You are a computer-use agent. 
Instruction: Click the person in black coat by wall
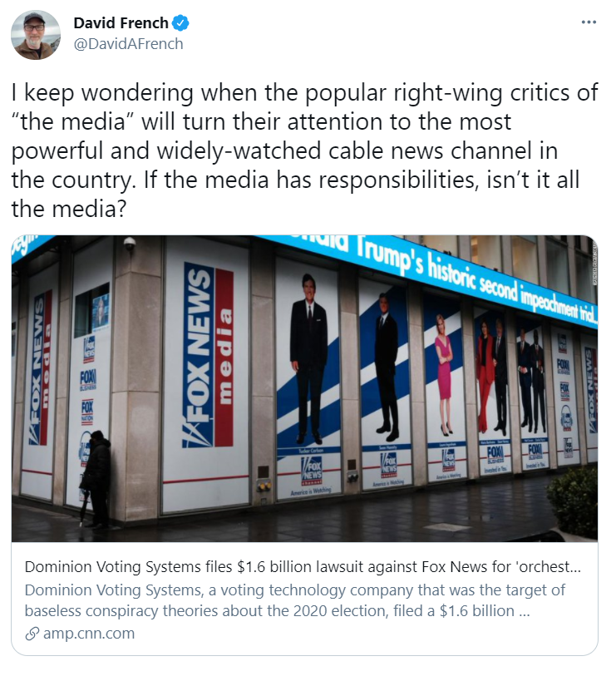pos(96,480)
